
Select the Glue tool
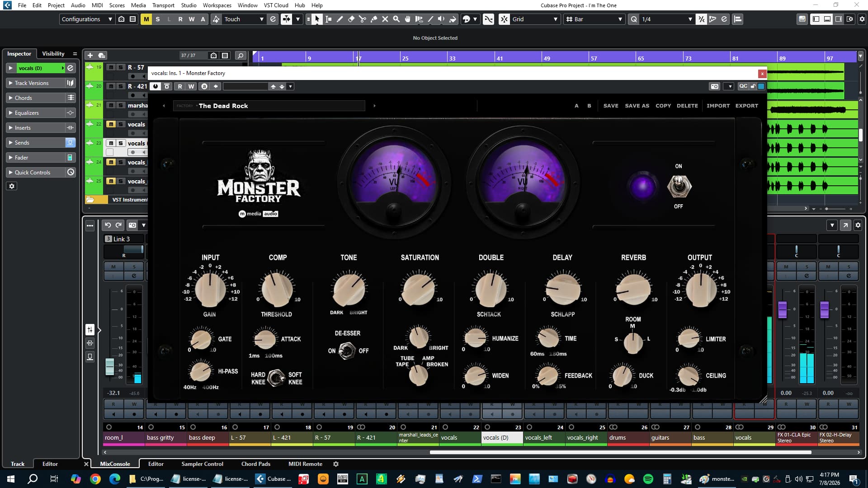click(x=374, y=19)
